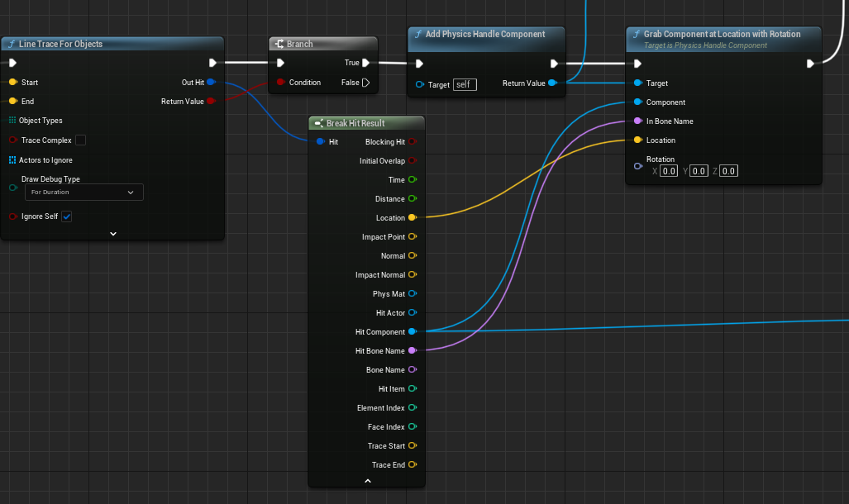Enable the Trace Complex checkbox
Viewport: 849px width, 504px height.
click(80, 140)
